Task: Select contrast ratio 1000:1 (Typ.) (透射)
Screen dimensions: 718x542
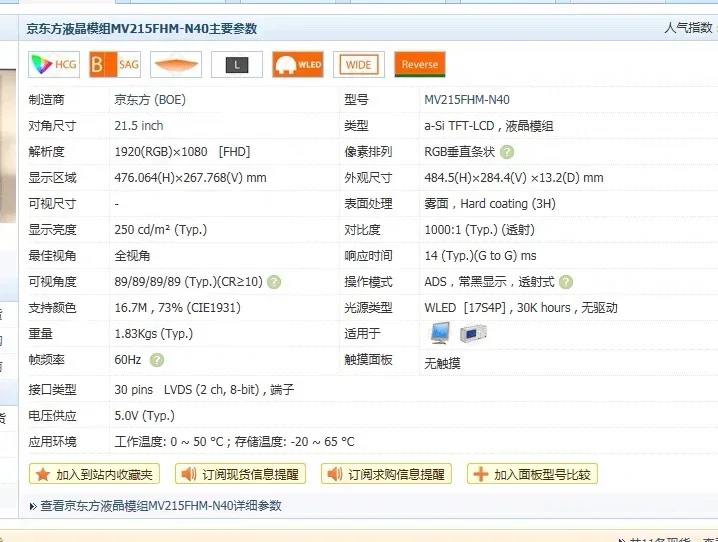Action: pos(479,230)
